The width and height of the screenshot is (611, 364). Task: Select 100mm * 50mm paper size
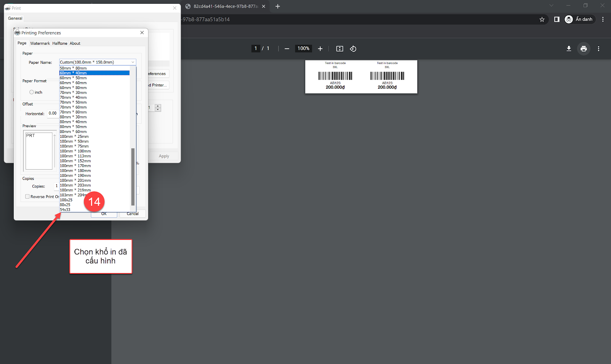click(74, 141)
